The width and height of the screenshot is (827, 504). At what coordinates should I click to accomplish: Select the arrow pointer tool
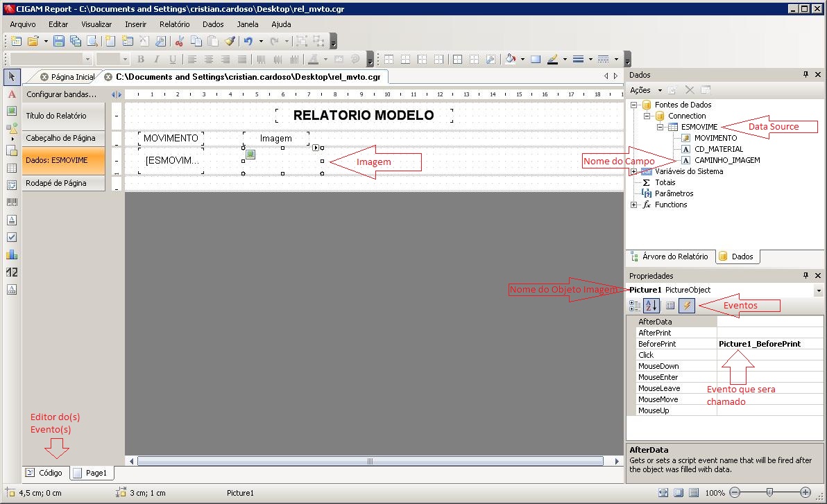[x=12, y=77]
